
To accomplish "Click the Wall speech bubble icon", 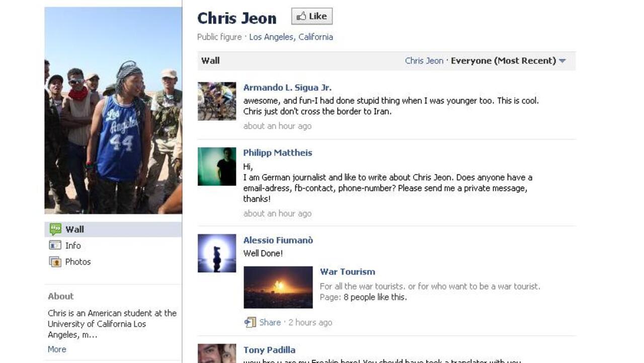I will 55,229.
